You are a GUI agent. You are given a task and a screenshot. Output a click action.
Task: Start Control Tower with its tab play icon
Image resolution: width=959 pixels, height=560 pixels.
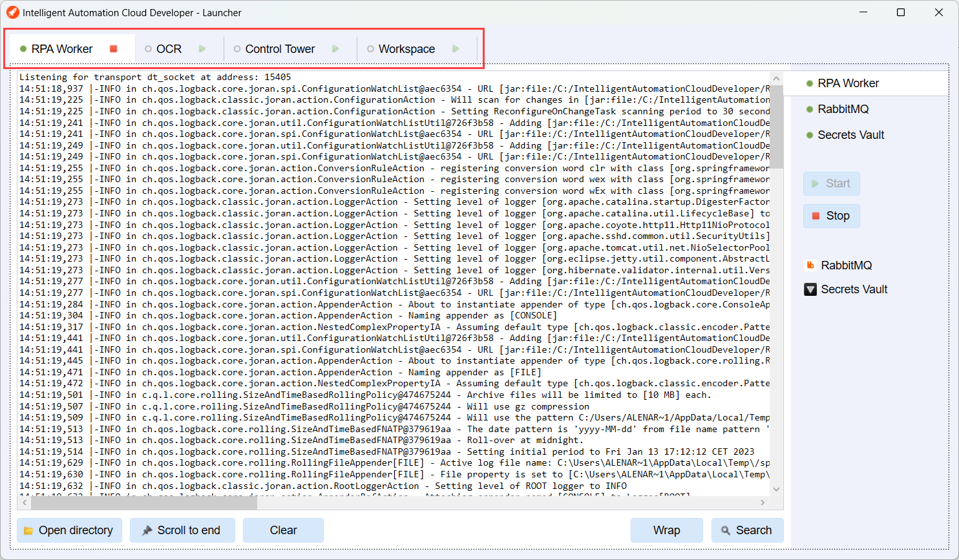[335, 49]
